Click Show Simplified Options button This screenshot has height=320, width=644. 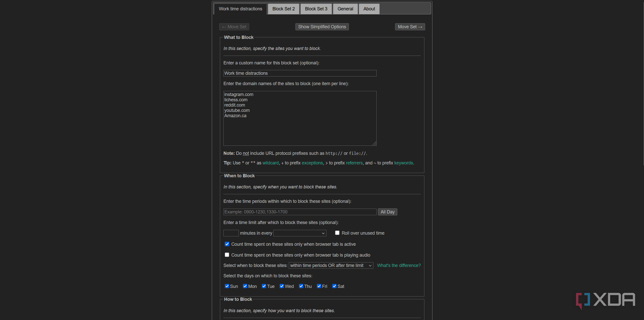tap(322, 27)
